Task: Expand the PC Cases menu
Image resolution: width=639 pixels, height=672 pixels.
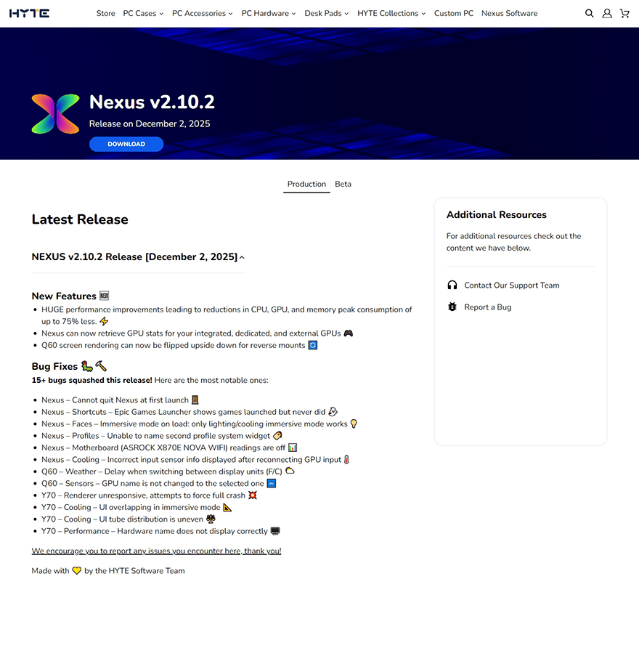Action: coord(143,13)
